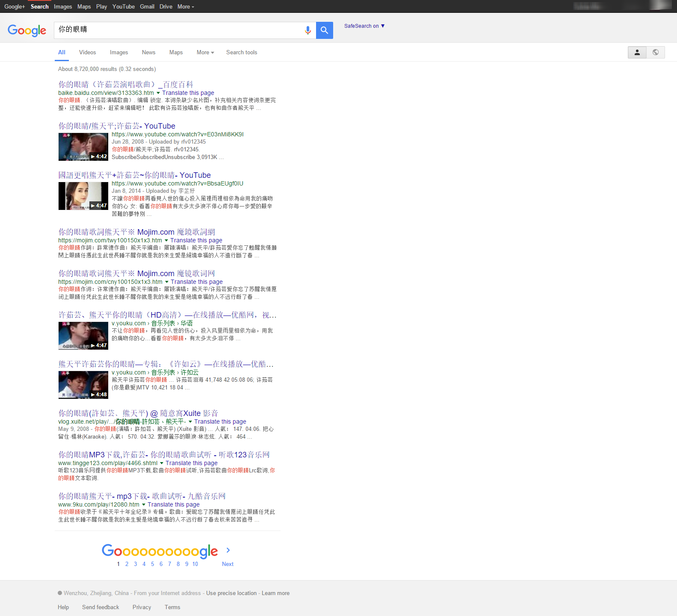Show global results globe icon
677x616 pixels.
[x=656, y=52]
